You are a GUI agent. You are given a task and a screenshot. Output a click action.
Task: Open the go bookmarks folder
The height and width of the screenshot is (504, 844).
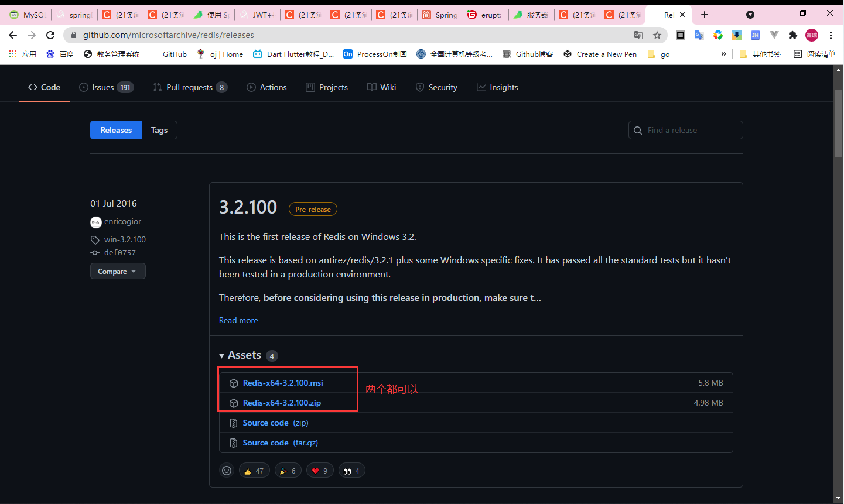point(658,54)
